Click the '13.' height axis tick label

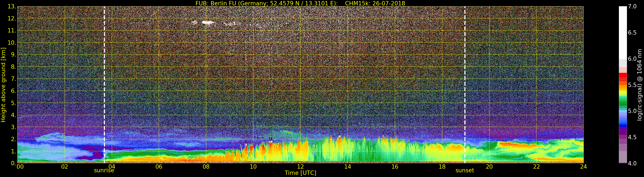pos(12,6)
